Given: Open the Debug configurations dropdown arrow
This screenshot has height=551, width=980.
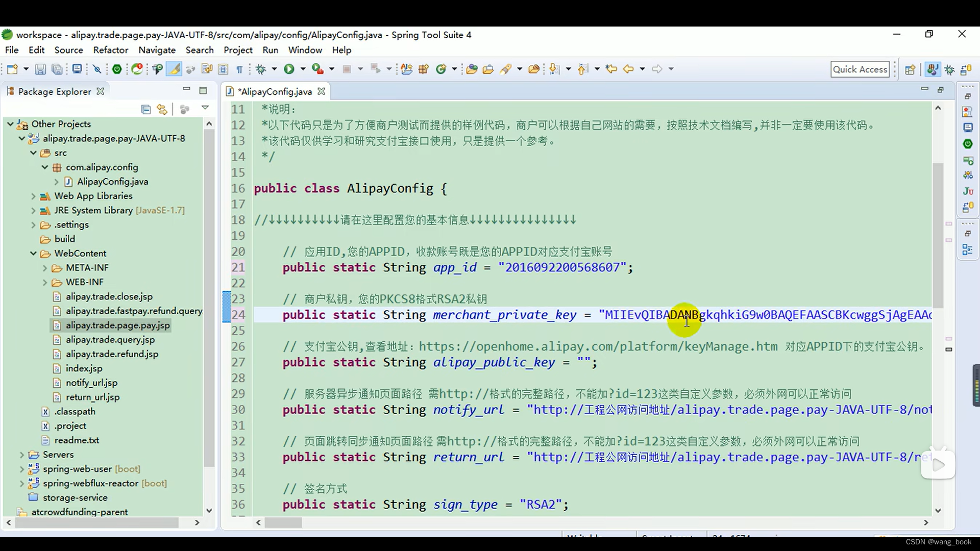Looking at the screenshot, I should coord(274,69).
